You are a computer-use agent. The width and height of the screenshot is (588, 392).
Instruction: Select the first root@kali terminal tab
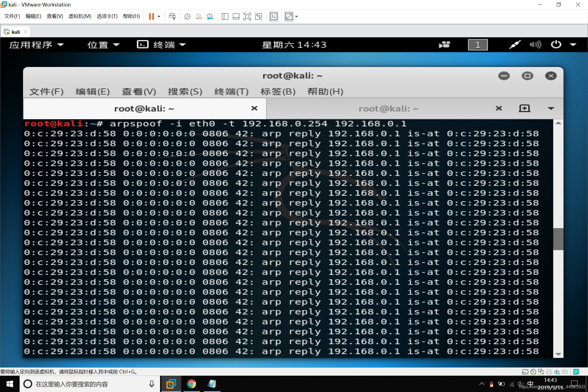pos(145,109)
